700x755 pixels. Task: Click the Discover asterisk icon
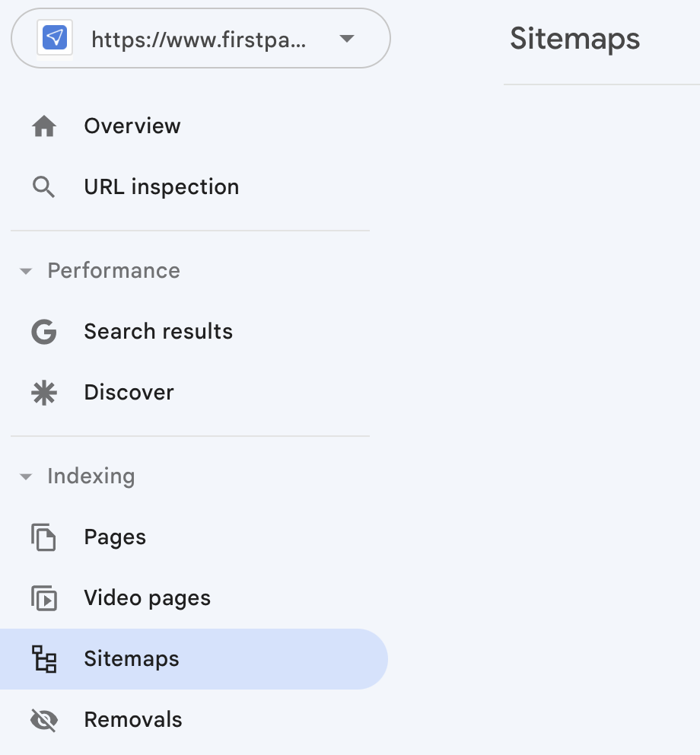44,393
